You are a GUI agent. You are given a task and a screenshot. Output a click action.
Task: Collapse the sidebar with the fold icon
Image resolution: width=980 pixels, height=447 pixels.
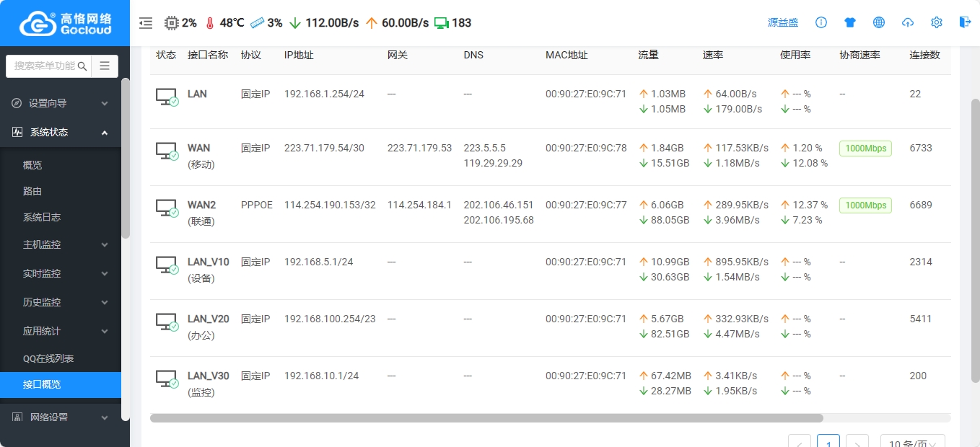coord(146,23)
